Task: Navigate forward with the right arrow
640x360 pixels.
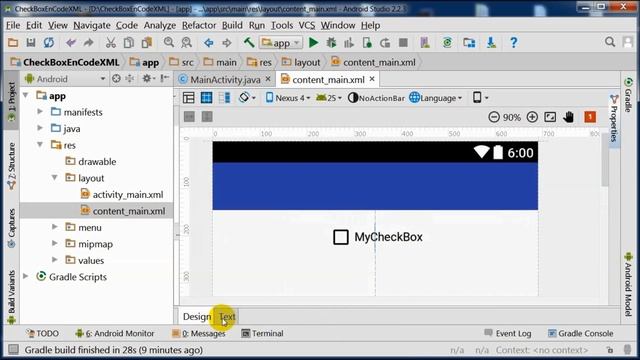Action: coord(227,42)
